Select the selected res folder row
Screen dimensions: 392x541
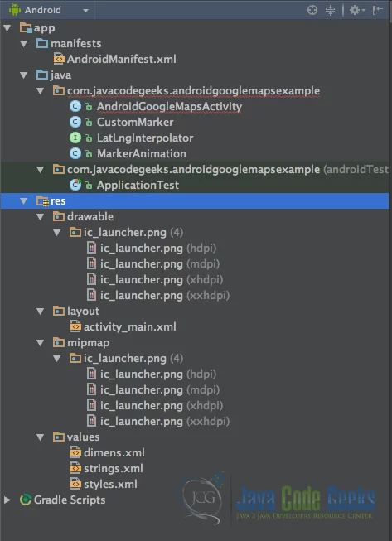pyautogui.click(x=195, y=200)
